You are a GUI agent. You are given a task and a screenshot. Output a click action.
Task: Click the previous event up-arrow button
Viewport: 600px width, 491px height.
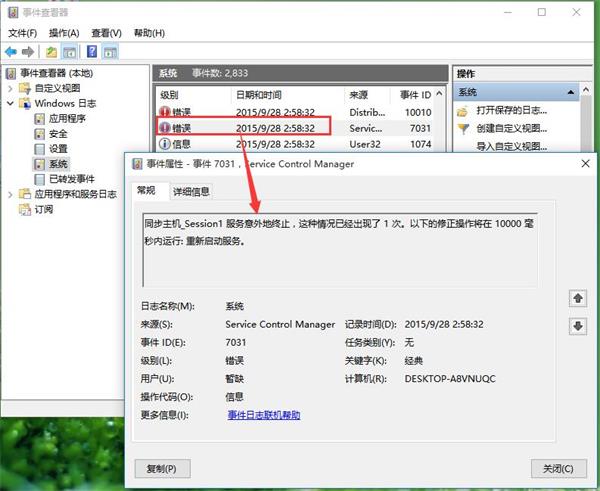(x=577, y=298)
